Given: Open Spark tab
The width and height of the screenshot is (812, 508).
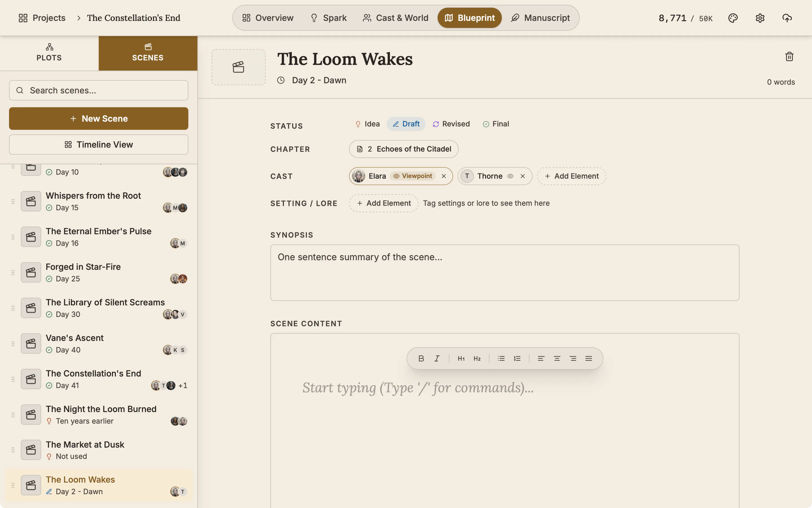Looking at the screenshot, I should [328, 18].
